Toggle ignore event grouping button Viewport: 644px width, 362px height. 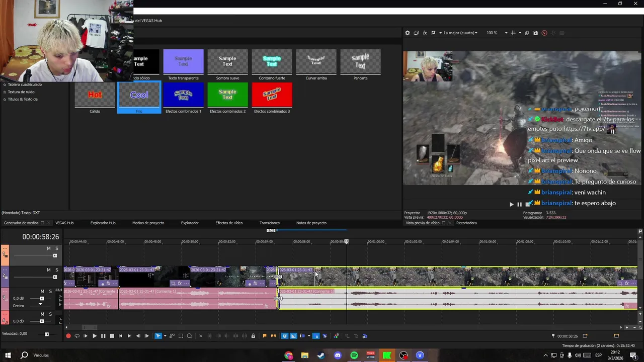click(325, 336)
